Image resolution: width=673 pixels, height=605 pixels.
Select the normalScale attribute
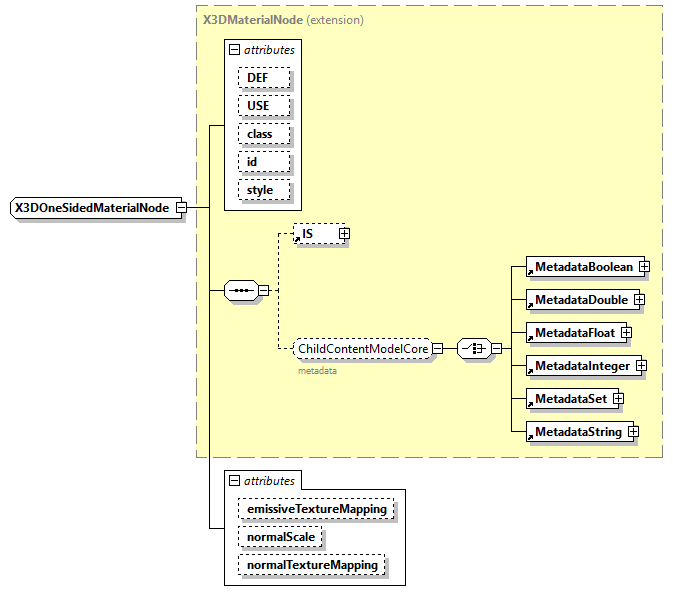tap(280, 537)
